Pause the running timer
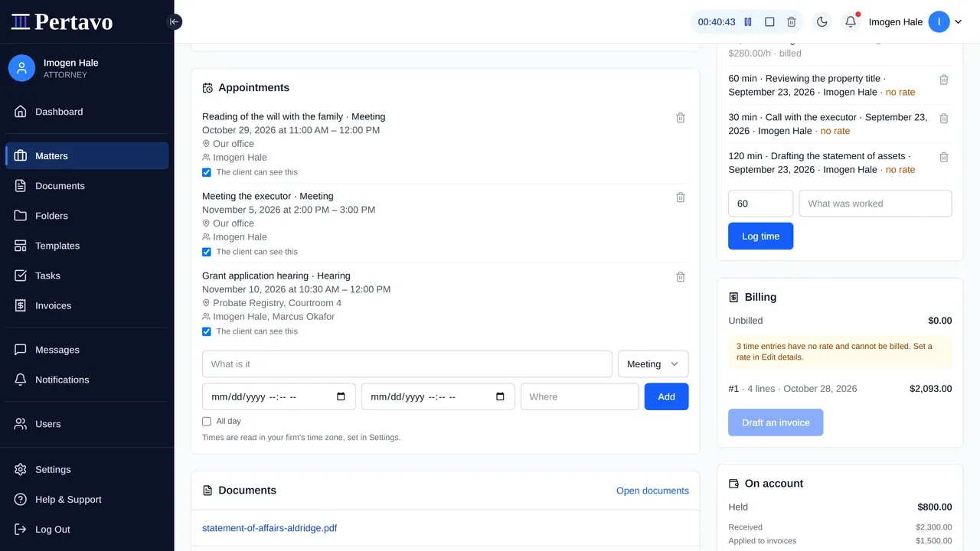 [x=748, y=22]
